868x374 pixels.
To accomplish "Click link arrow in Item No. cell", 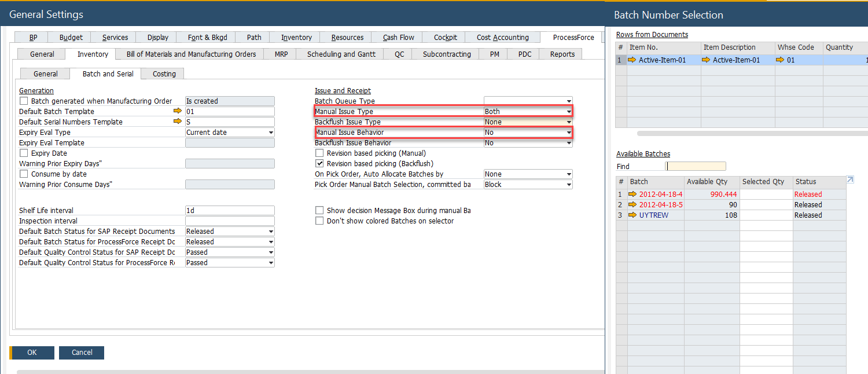I will pyautogui.click(x=632, y=60).
